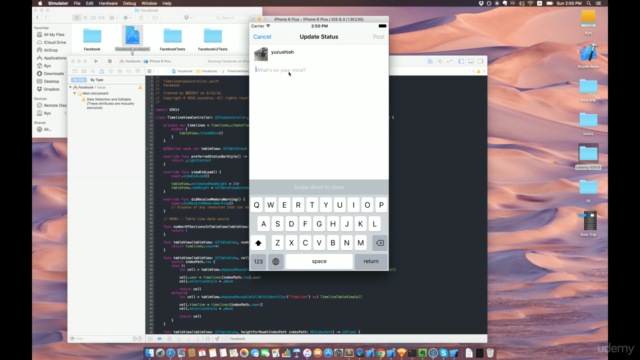Tap the shift key on the simulator keyboard
Viewport: 640px width, 360px height.
pos(258,243)
